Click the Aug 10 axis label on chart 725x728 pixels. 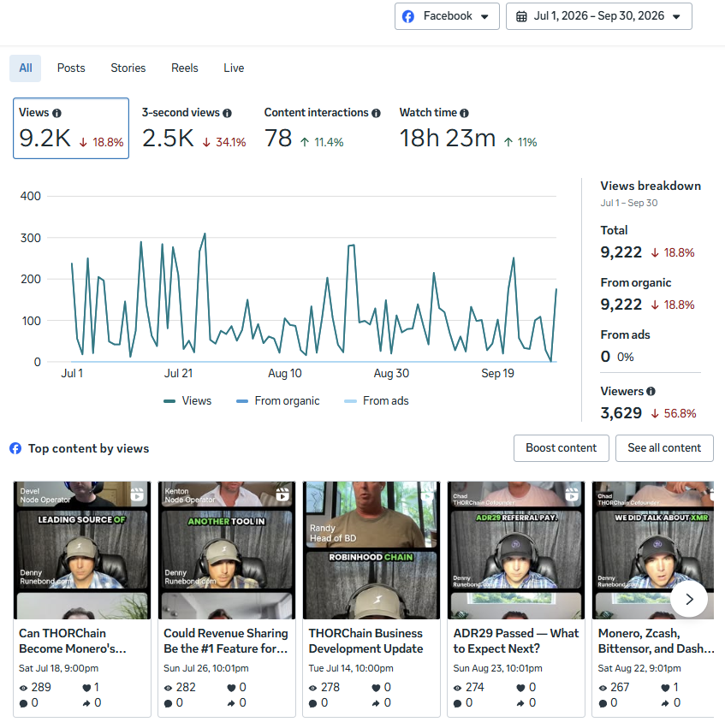coord(285,374)
